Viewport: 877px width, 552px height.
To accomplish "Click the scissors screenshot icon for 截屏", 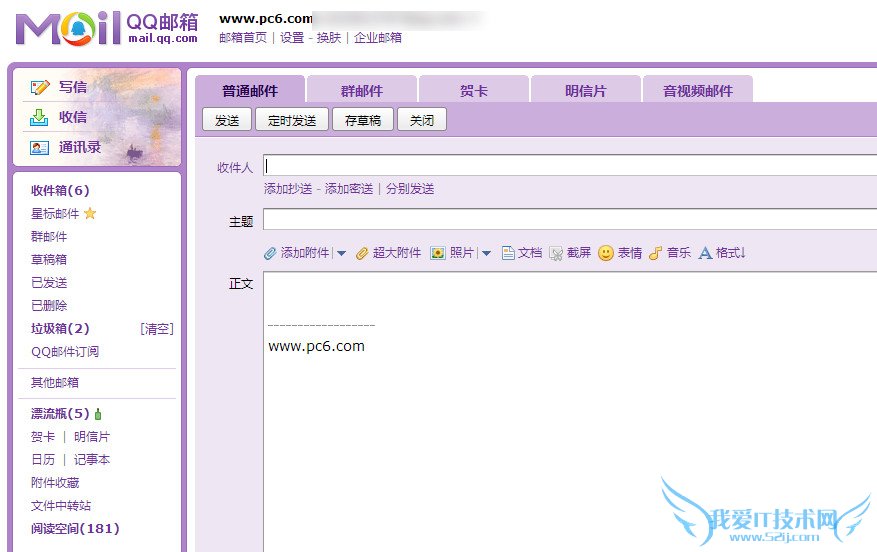I will coord(556,253).
